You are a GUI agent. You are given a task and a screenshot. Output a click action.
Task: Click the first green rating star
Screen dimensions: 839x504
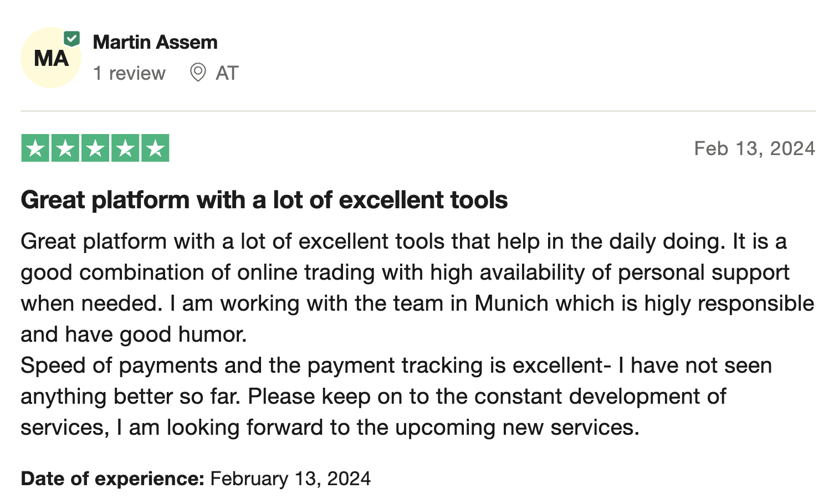[35, 148]
